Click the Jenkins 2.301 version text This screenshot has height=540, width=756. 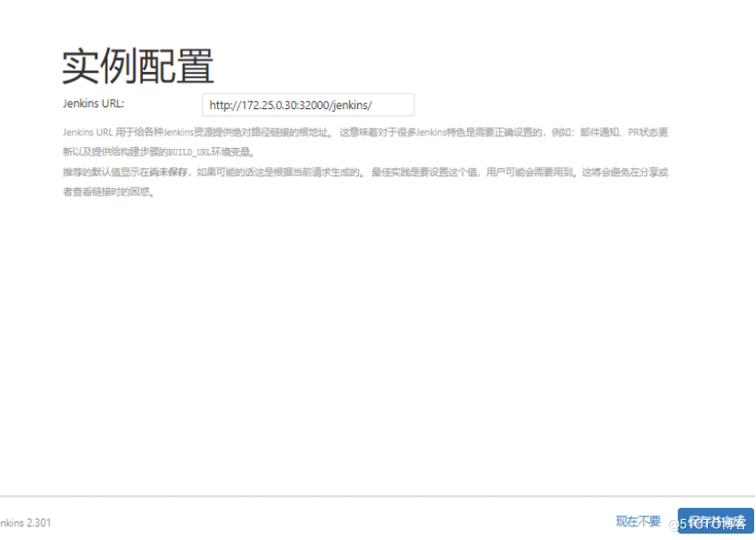coord(25,523)
